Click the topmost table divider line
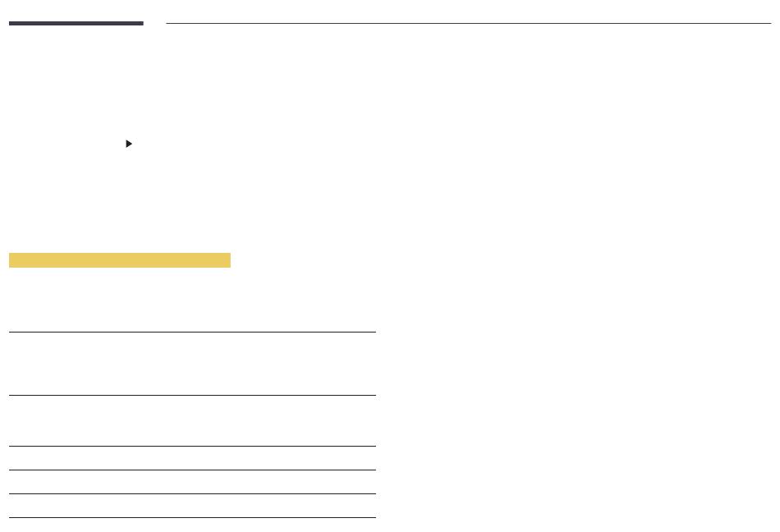Screen dimensions: 780x532 [x=192, y=332]
